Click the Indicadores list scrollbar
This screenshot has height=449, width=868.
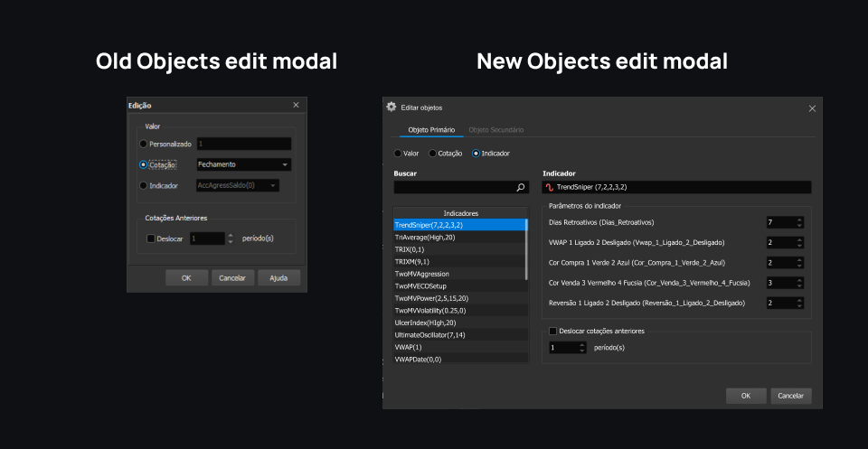(x=526, y=249)
